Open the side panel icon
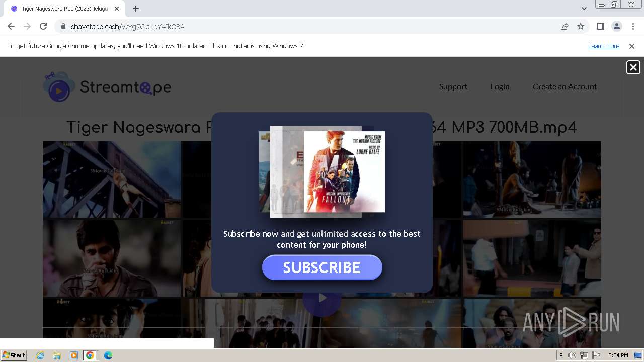The height and width of the screenshot is (362, 644). [600, 26]
